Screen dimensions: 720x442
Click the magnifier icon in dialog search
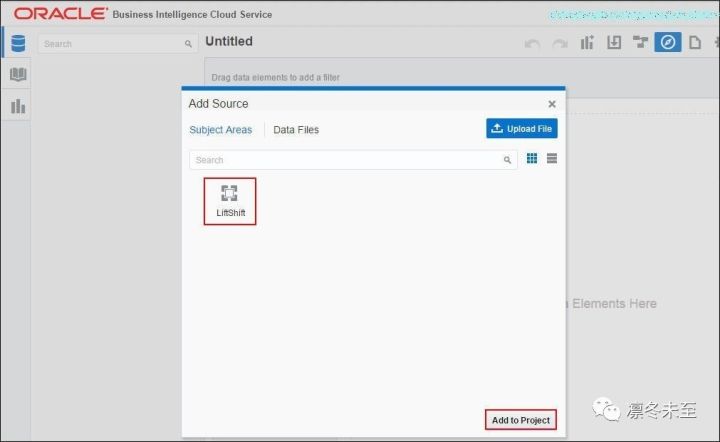pyautogui.click(x=507, y=160)
